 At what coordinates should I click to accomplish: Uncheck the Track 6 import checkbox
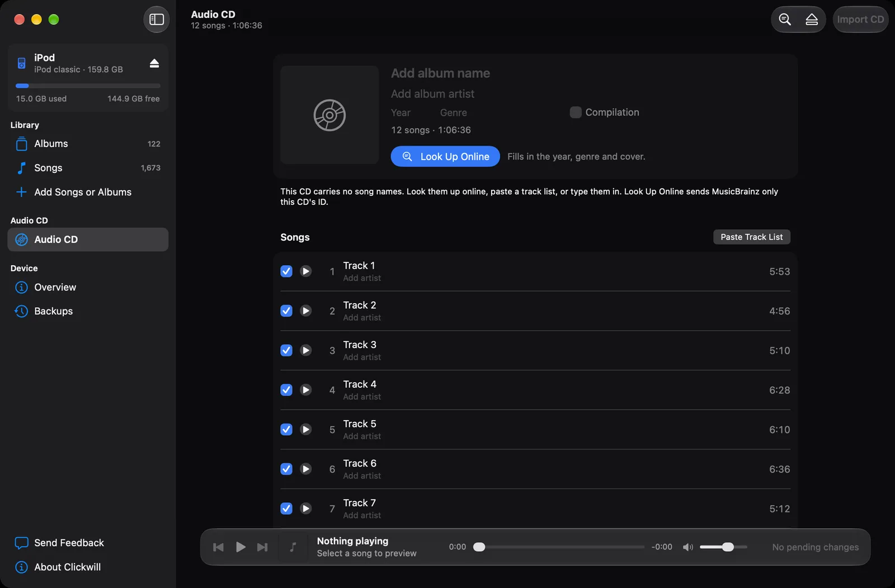click(286, 469)
